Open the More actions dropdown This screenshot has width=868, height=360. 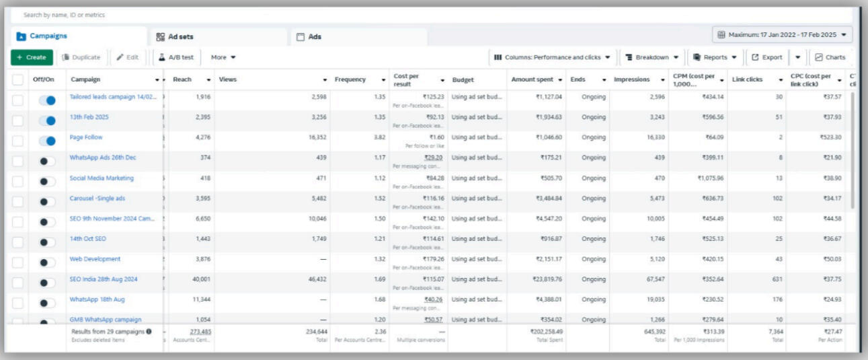coord(223,57)
